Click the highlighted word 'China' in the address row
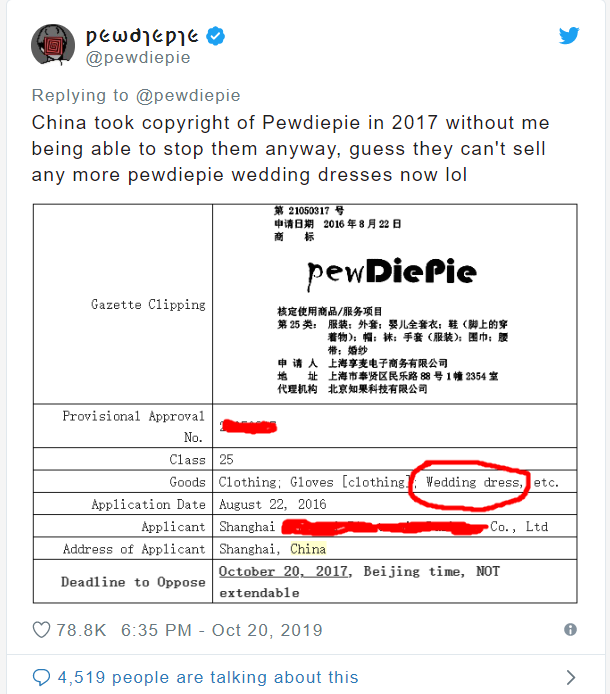 tap(308, 549)
